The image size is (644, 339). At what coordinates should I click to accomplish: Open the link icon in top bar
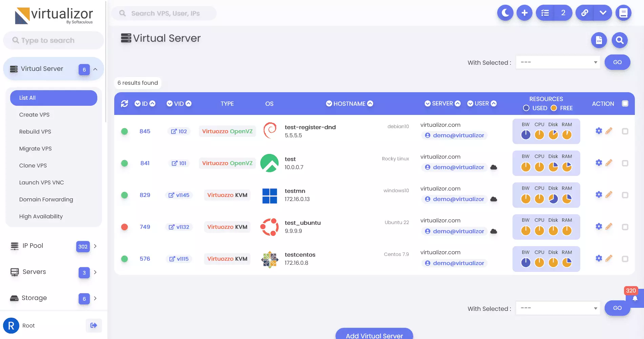(585, 13)
